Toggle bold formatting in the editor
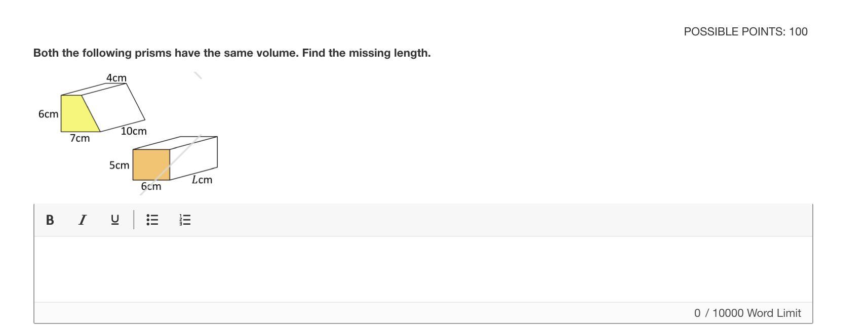868x328 pixels. 50,220
